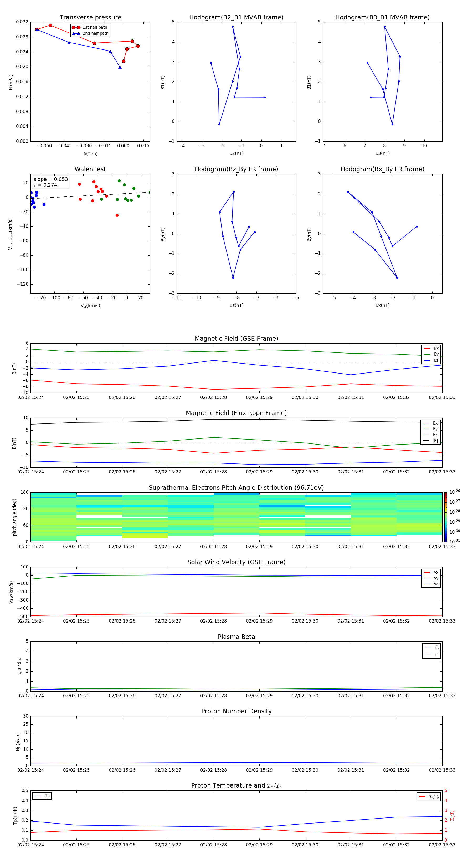This screenshot has width=473, height=868.
Task: Click the peak point of B2_B1 hodogram
Action: (233, 27)
